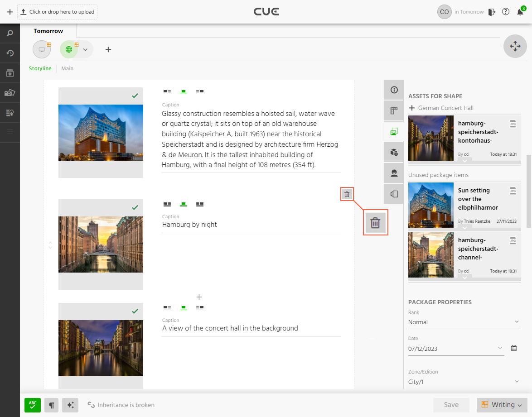This screenshot has width=532, height=417.
Task: Click the small trash icon beside Hamburg by night
Action: [347, 194]
